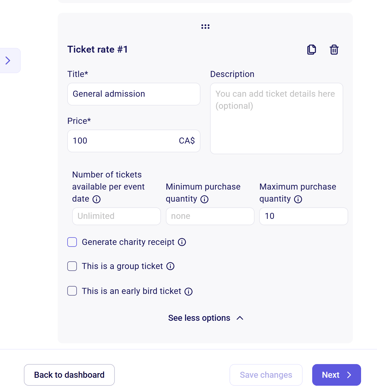The width and height of the screenshot is (377, 389).
Task: Expand the left sidebar panel arrow
Action: 8,60
